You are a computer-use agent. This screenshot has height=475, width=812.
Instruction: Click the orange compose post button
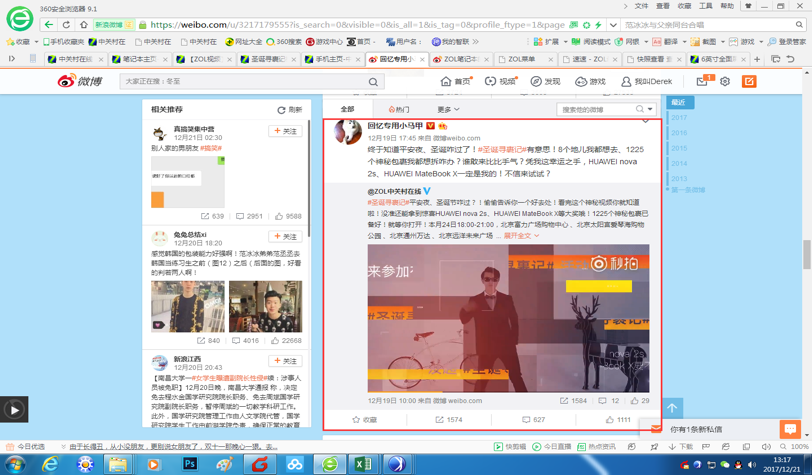(x=749, y=81)
